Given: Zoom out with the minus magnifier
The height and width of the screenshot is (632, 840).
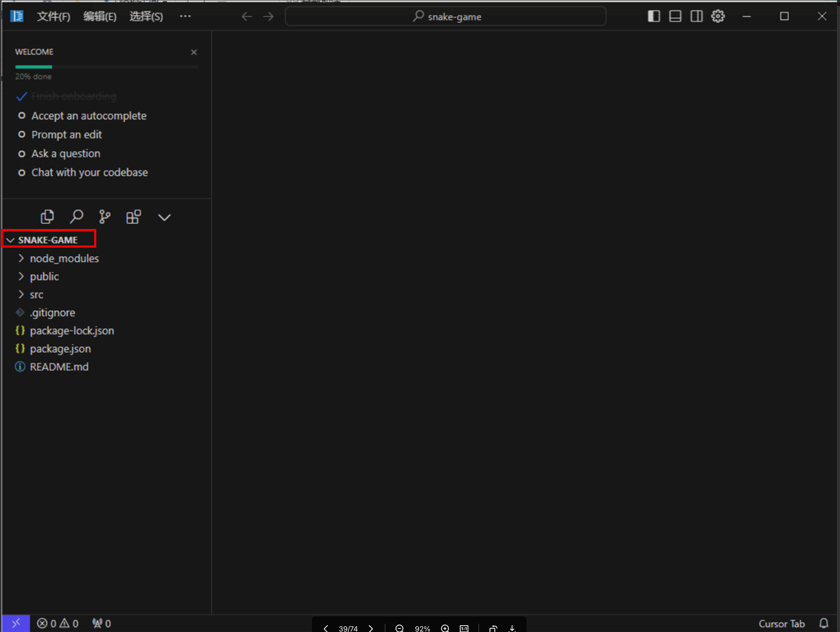Looking at the screenshot, I should [x=400, y=628].
